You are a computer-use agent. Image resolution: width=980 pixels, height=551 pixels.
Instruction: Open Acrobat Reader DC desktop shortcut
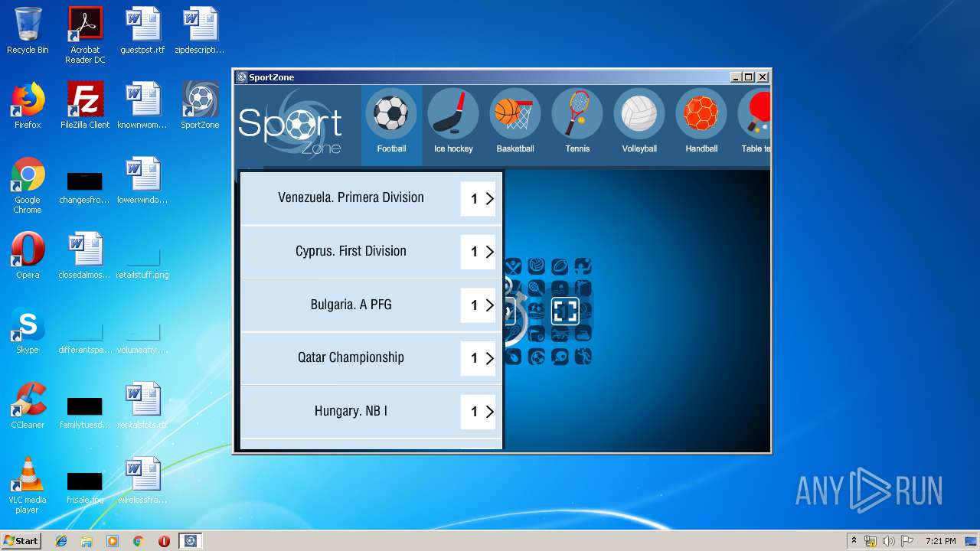point(85,35)
